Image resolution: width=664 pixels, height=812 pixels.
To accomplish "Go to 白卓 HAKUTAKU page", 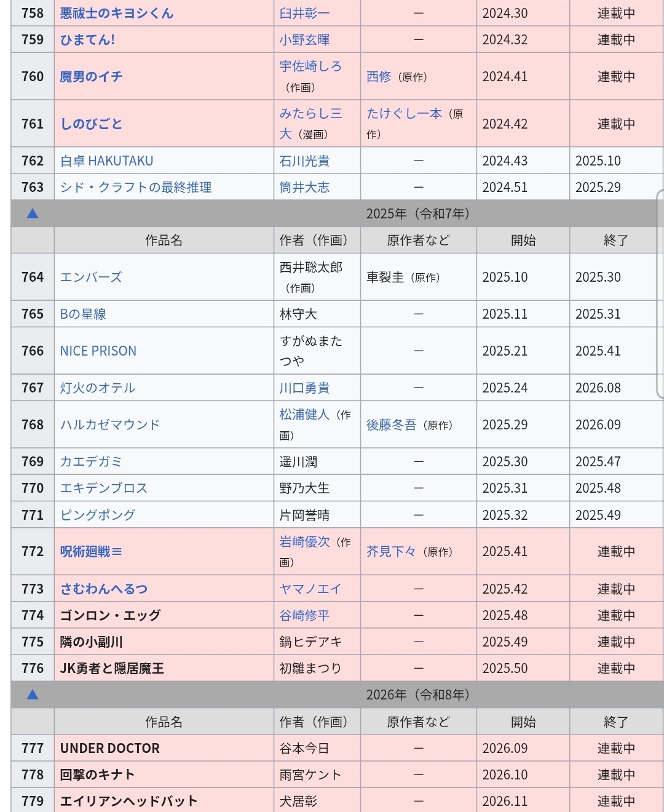I will 106,161.
